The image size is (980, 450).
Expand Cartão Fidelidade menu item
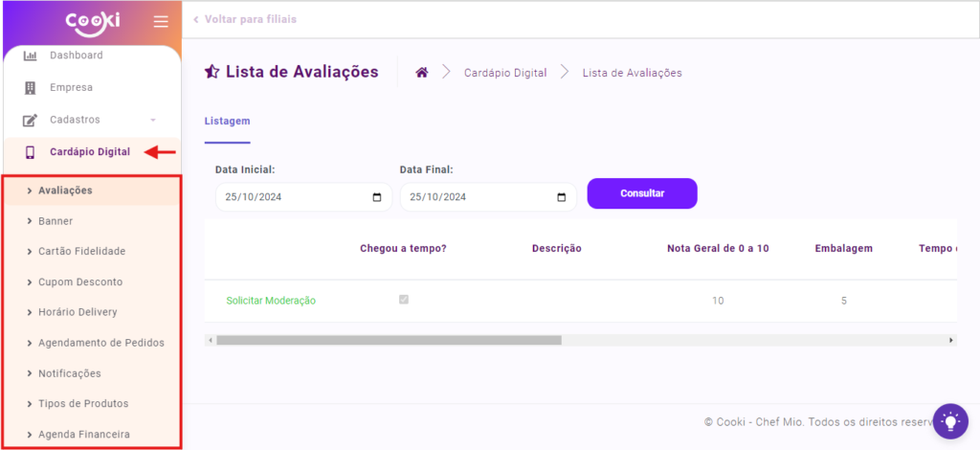click(x=81, y=252)
